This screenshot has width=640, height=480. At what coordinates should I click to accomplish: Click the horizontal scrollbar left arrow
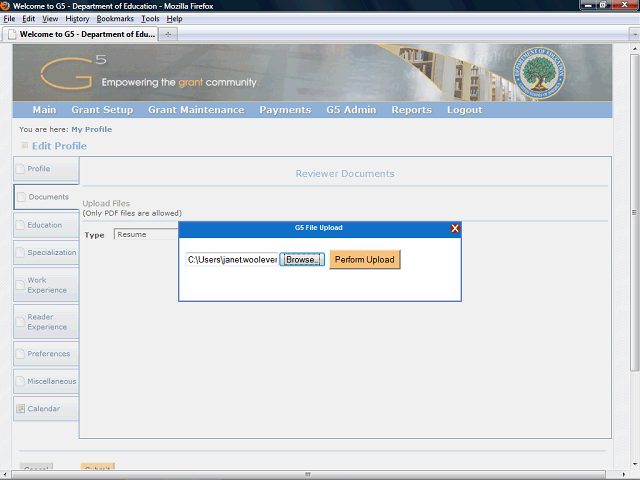click(4, 474)
